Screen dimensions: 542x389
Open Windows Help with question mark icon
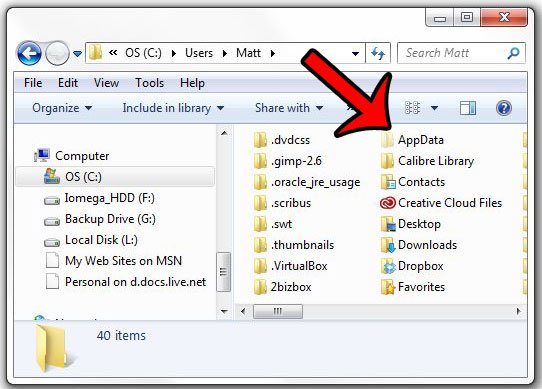click(x=504, y=108)
